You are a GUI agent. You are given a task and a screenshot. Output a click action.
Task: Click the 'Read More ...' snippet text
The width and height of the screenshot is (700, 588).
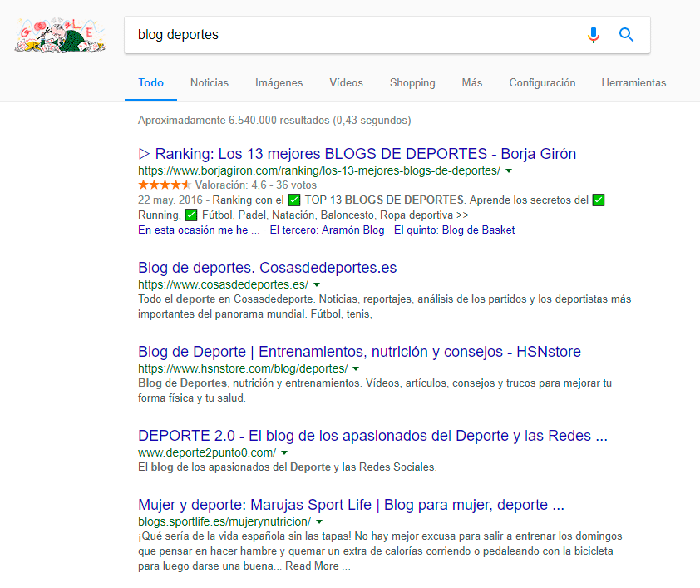coord(318,566)
